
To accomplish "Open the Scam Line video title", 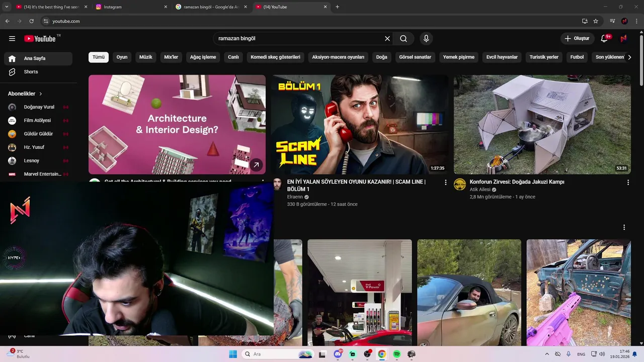I will pos(356,186).
